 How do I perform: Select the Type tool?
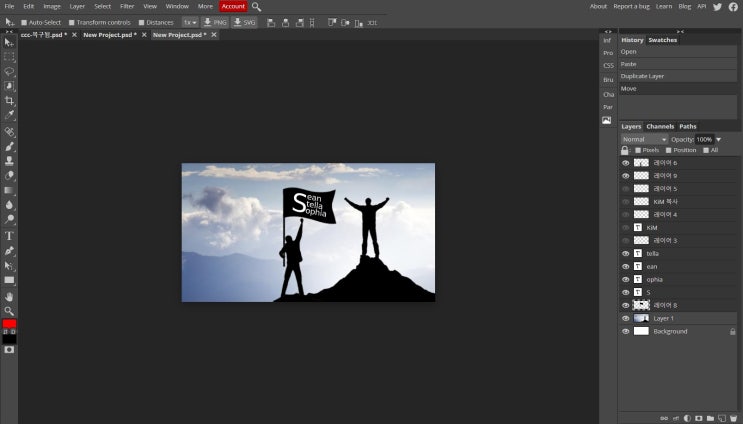click(x=9, y=235)
